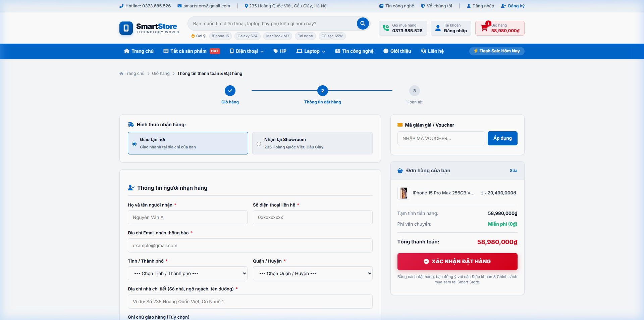Click the envelope icon next to smartstore@gmail.com
This screenshot has width=644, height=320.
[x=179, y=6]
